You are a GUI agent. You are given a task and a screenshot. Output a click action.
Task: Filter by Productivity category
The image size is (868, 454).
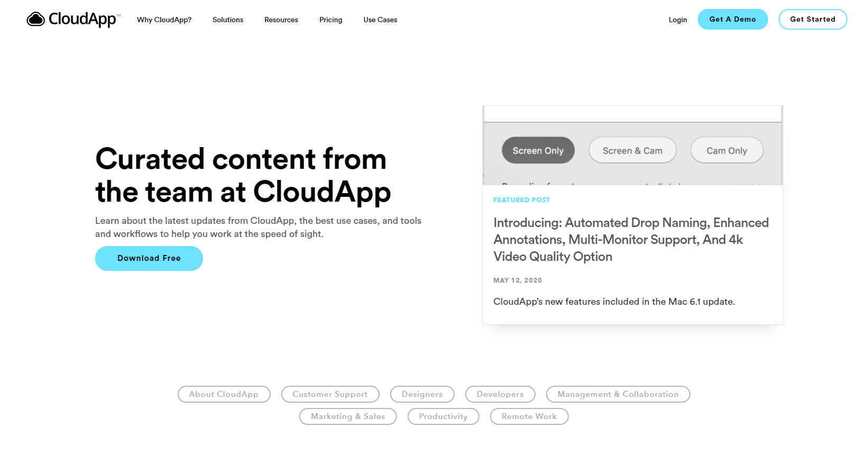click(444, 416)
